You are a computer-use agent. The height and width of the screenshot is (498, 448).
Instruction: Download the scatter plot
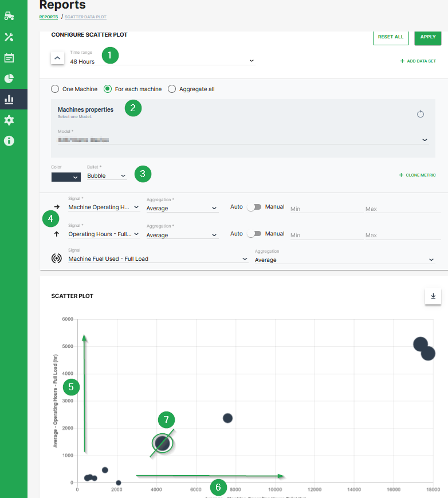tap(433, 296)
